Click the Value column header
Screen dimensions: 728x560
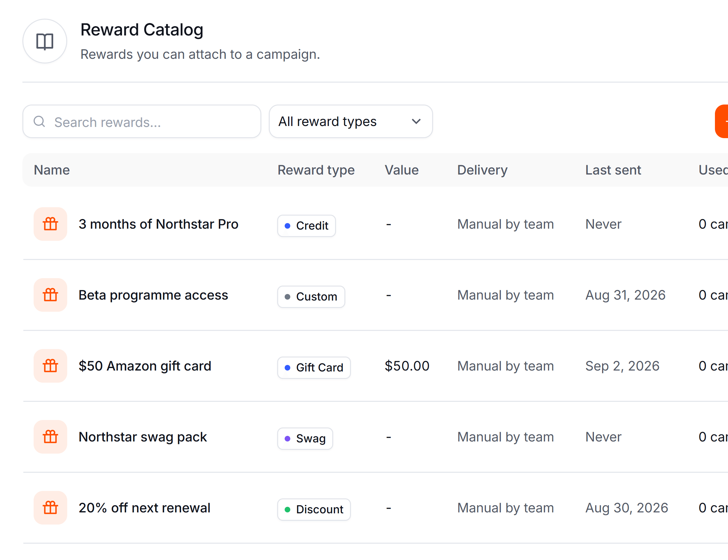402,170
